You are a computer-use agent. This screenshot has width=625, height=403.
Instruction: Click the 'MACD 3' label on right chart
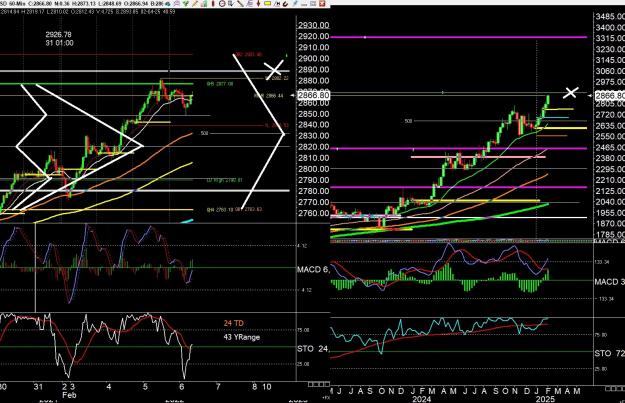609,282
